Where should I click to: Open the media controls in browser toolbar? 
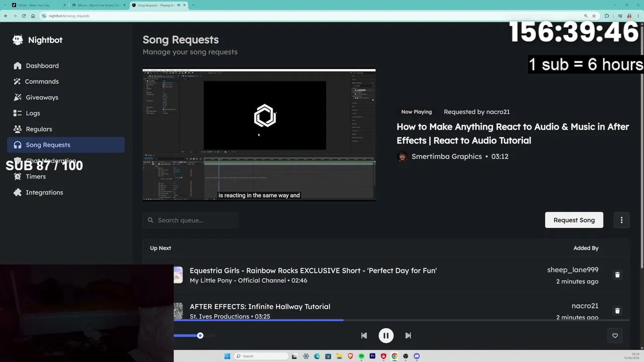620,16
